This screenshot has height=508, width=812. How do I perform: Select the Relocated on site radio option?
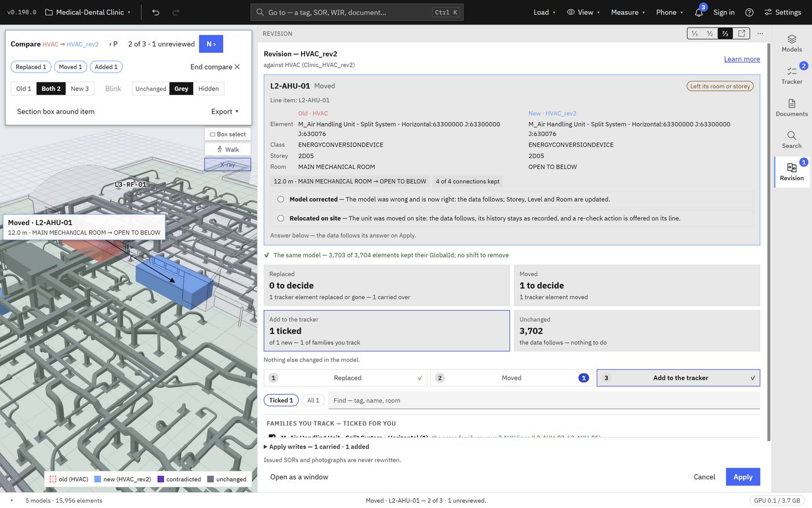[x=281, y=218]
